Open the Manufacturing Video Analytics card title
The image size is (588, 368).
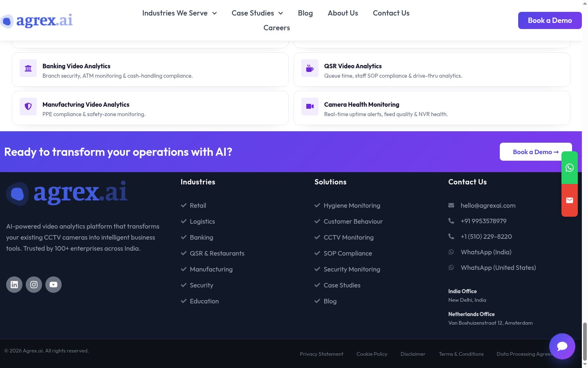[x=86, y=105]
